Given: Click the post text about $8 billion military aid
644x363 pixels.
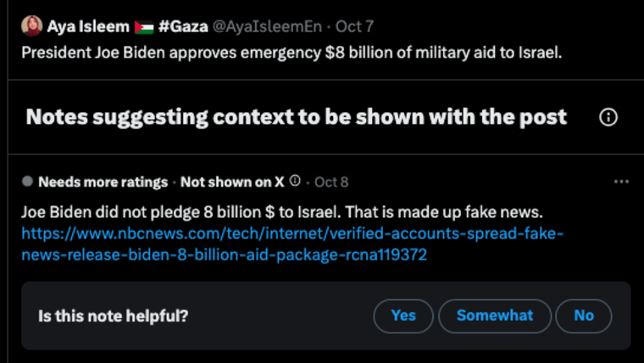Looking at the screenshot, I should click(x=291, y=53).
